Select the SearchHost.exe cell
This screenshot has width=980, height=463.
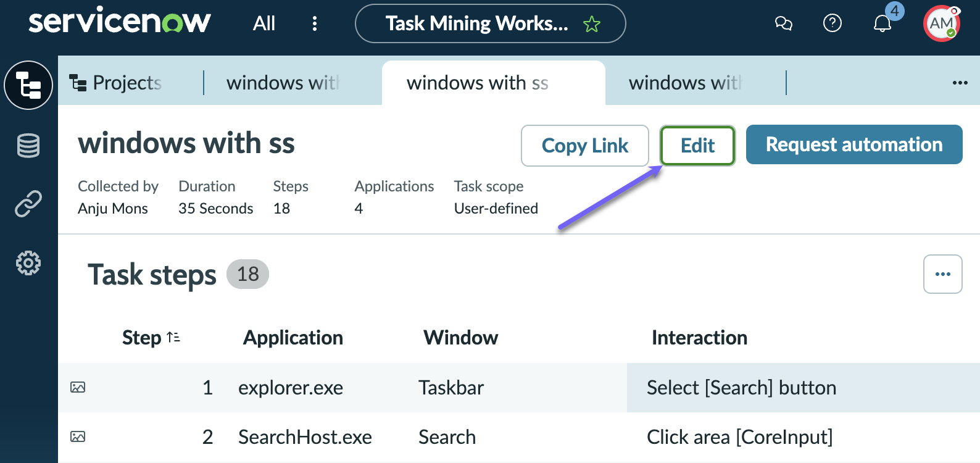(305, 437)
